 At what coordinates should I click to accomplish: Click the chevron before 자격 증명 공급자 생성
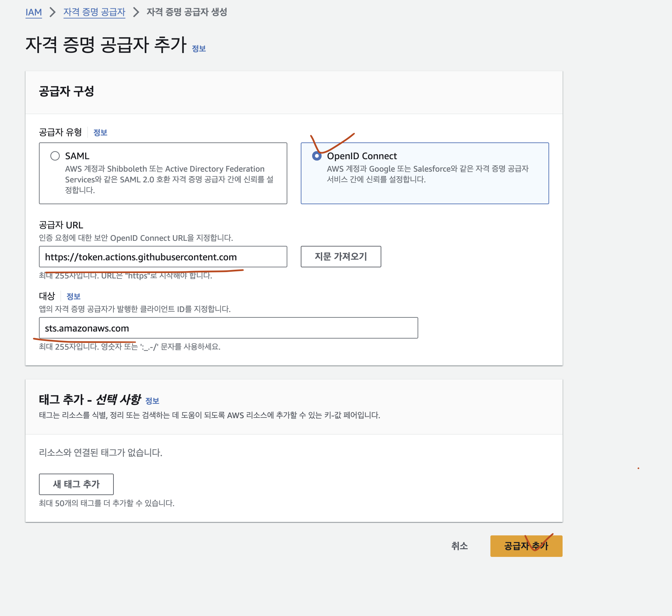(136, 12)
